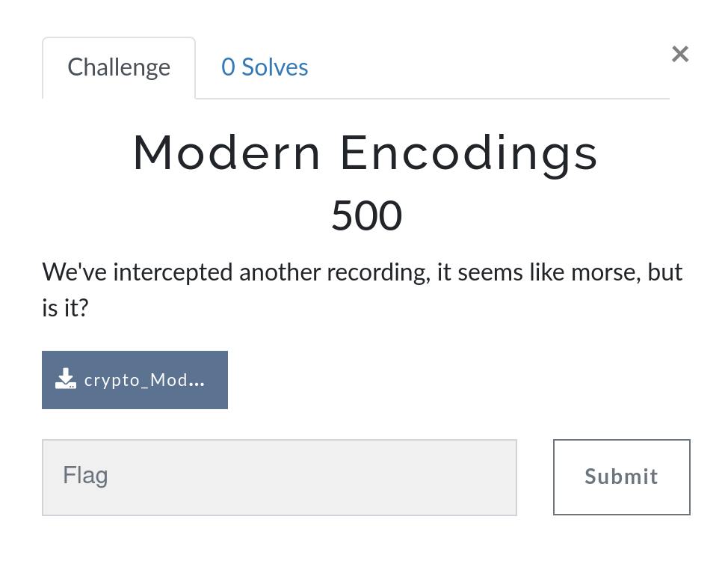
Task: Click the word 'Encodings' in the title
Action: [x=469, y=153]
